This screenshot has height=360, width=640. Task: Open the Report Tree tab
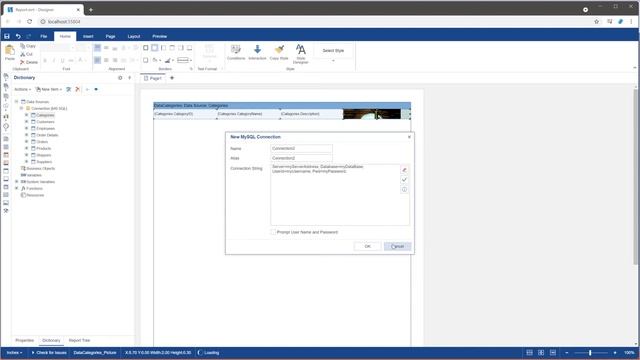pos(79,340)
